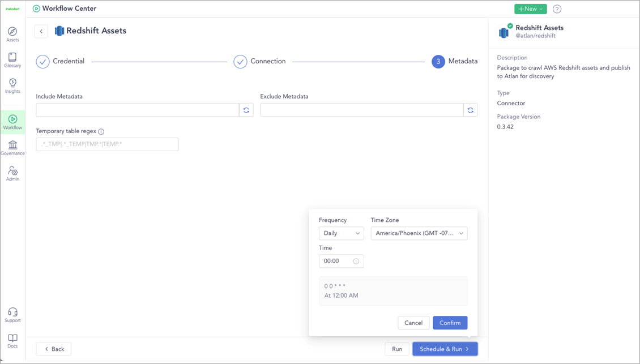Viewport: 640px width, 364px height.
Task: Open the Governance sidebar item
Action: click(12, 148)
